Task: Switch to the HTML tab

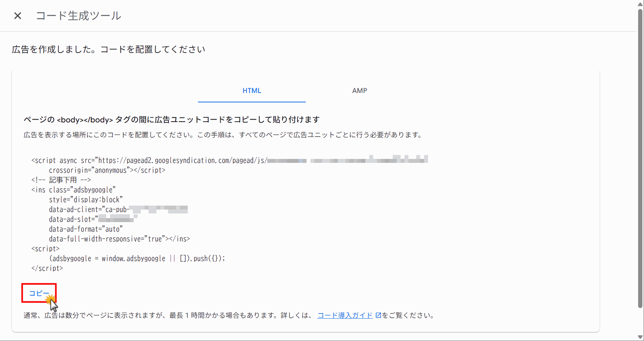Action: tap(252, 91)
